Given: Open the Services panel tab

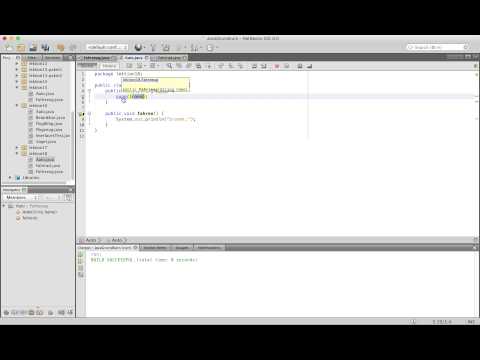Looking at the screenshot, I should [x=53, y=58].
